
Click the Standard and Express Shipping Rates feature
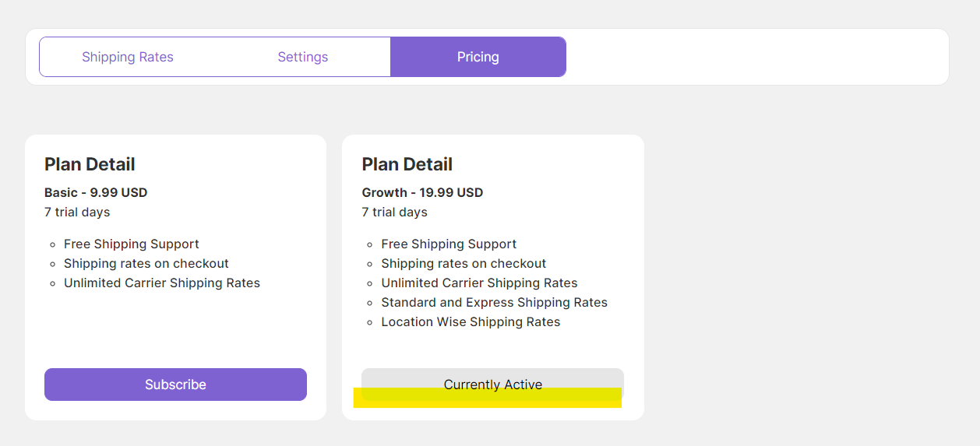click(494, 302)
